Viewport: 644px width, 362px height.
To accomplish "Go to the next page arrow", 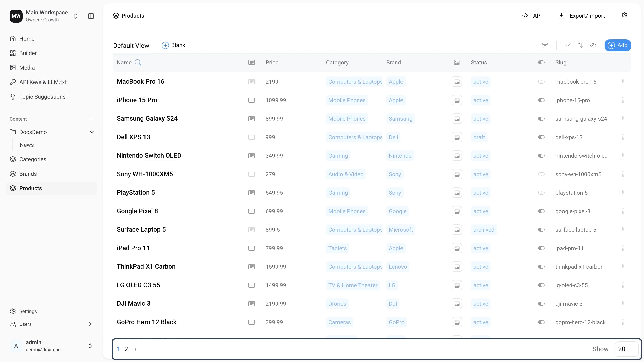I will (x=135, y=349).
